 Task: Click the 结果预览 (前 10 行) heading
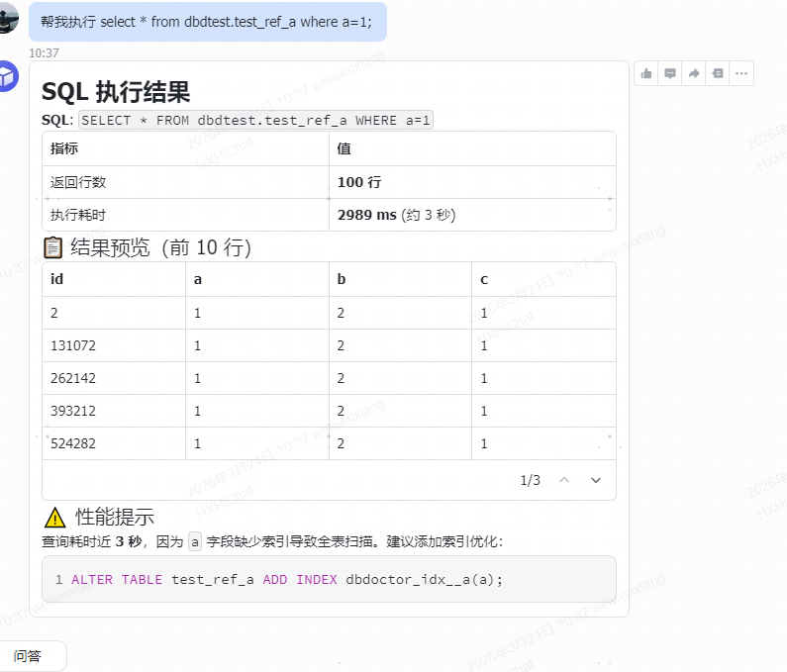tap(160, 247)
